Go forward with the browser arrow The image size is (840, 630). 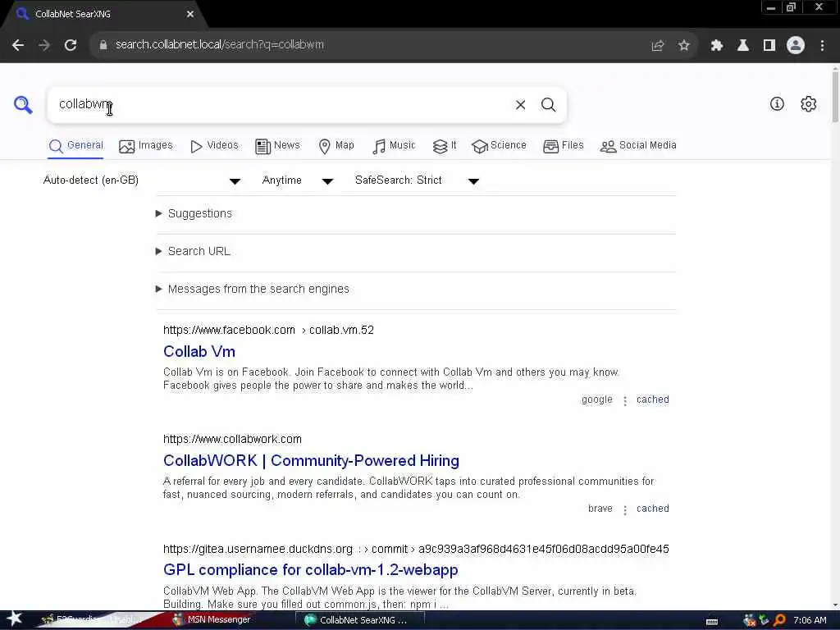(44, 45)
